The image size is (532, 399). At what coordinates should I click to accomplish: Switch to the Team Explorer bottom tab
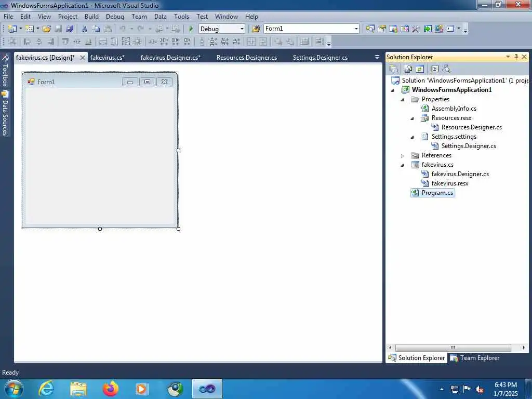click(x=475, y=357)
